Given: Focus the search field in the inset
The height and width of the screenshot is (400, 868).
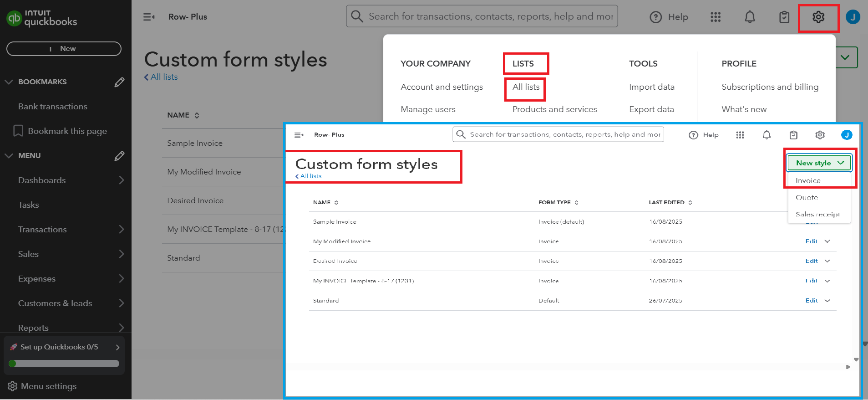Looking at the screenshot, I should pos(558,134).
